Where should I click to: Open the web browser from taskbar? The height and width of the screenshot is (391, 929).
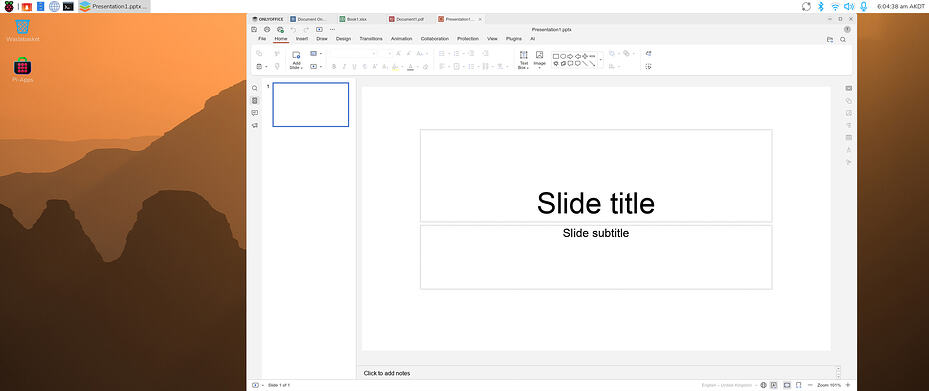click(x=55, y=6)
